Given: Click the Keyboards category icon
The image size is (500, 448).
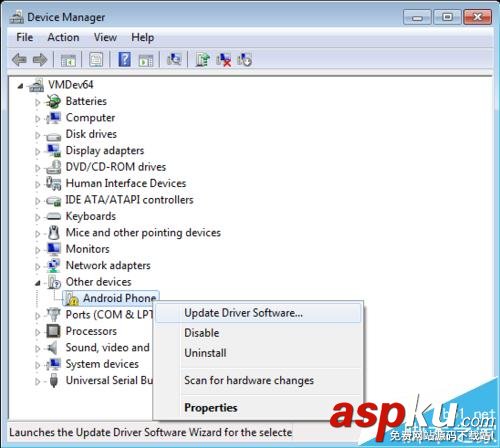Looking at the screenshot, I should point(53,217).
